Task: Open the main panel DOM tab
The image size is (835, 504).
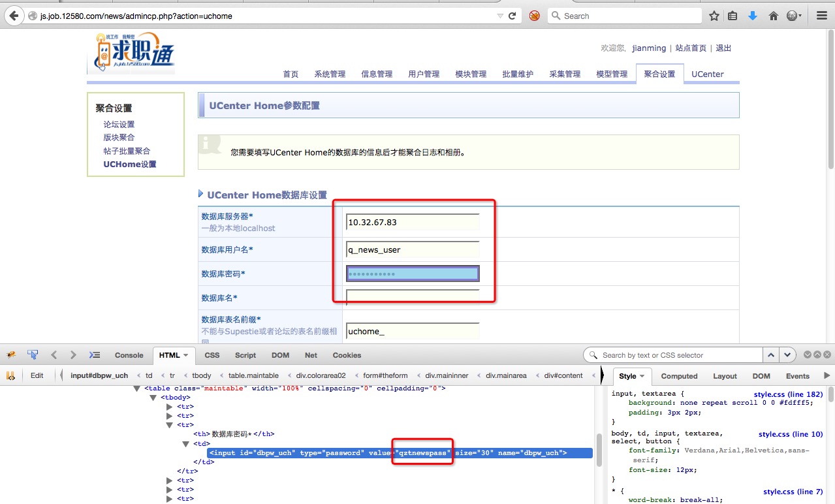Action: pyautogui.click(x=281, y=355)
